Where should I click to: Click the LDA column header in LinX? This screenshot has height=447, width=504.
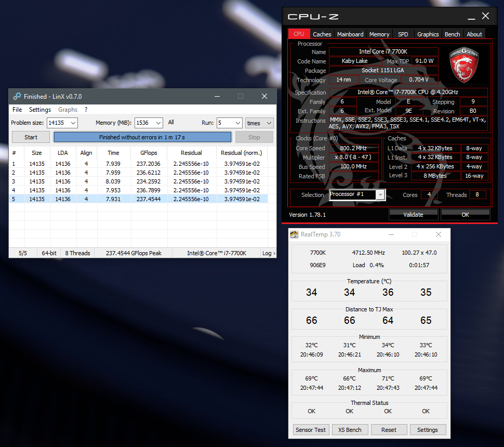coord(63,153)
